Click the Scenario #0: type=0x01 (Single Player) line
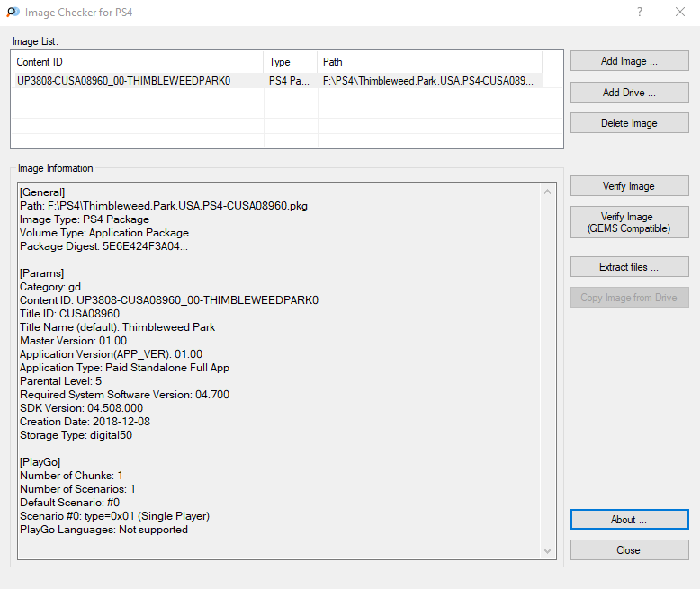The width and height of the screenshot is (700, 589). coord(115,516)
